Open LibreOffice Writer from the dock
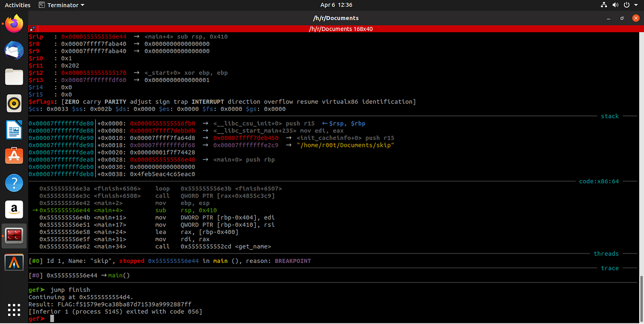The image size is (644, 324). (x=14, y=130)
